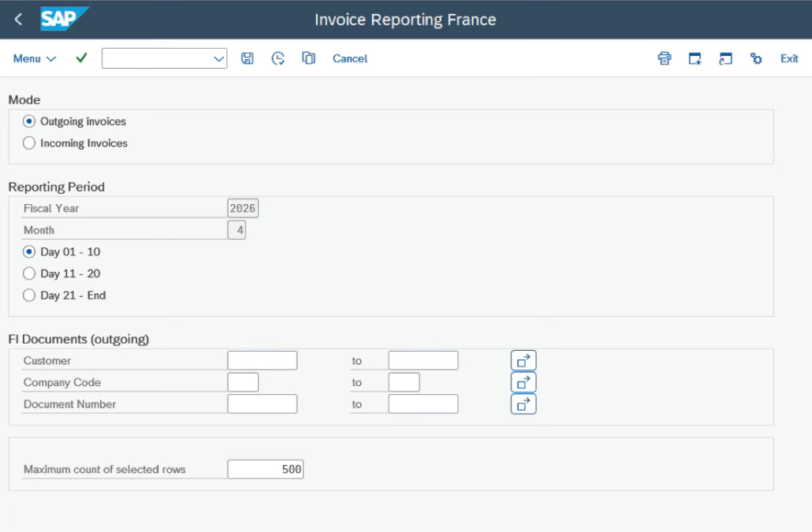The height and width of the screenshot is (532, 812).
Task: Focus the Document Number from field
Action: pyautogui.click(x=263, y=404)
